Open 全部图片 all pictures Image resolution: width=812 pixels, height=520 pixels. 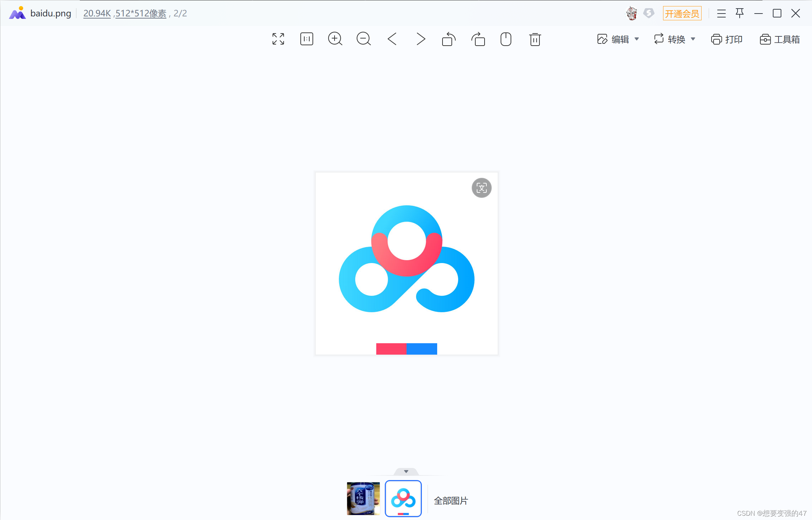[x=451, y=500]
